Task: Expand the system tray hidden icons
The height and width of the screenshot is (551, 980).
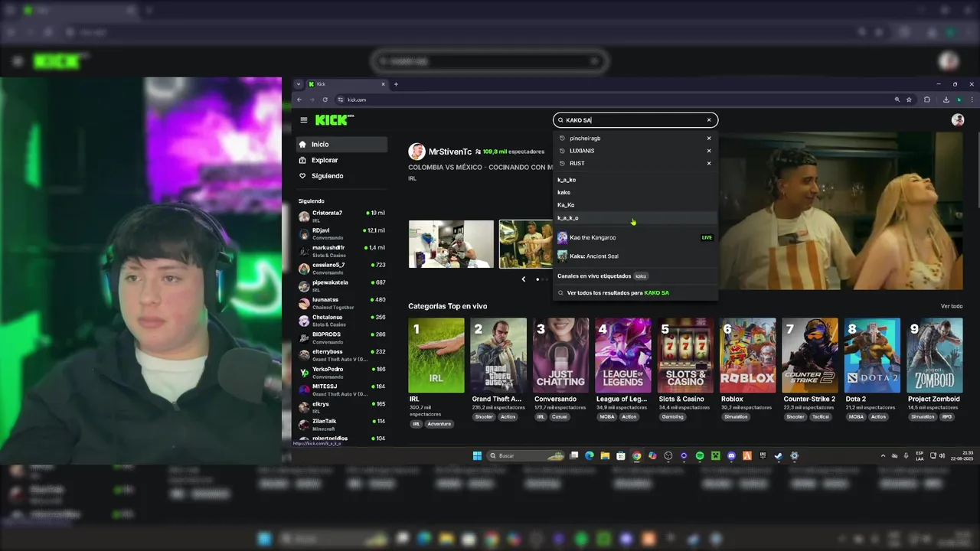Action: pos(883,456)
